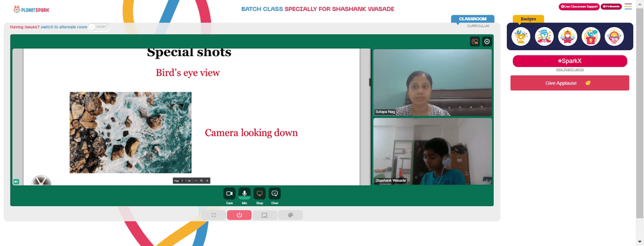Click Live Classroom Support button
This screenshot has width=644, height=246.
(x=579, y=6)
